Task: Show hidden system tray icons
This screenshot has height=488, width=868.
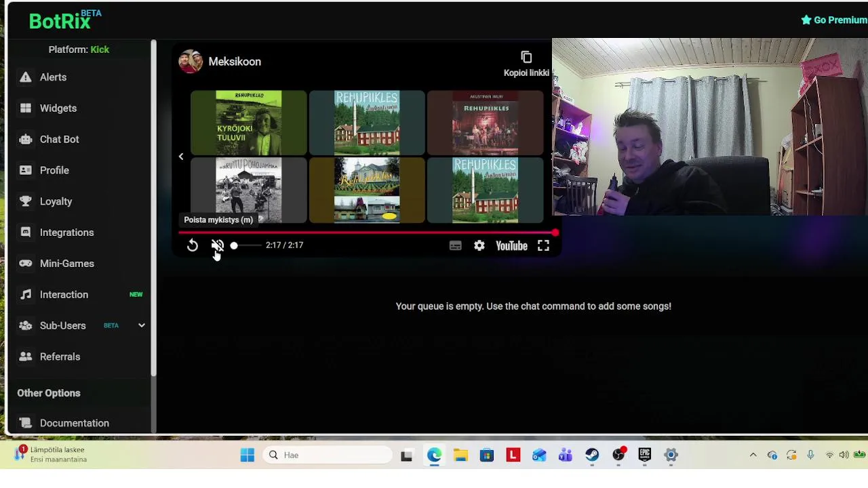Action: [753, 455]
